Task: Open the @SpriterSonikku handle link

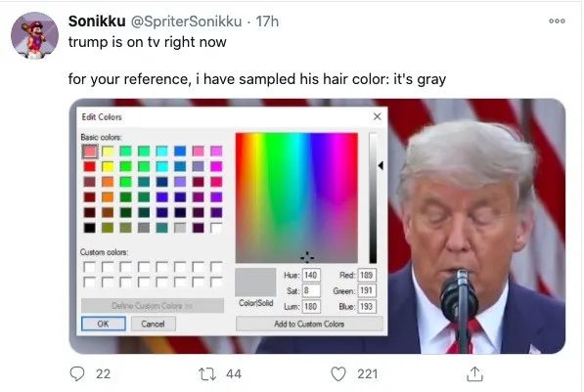Action: [186, 22]
